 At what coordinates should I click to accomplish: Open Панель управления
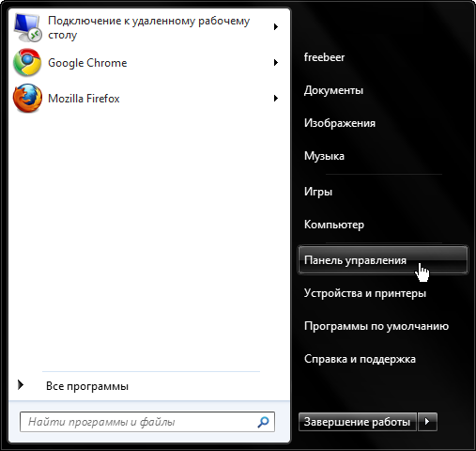pyautogui.click(x=383, y=260)
